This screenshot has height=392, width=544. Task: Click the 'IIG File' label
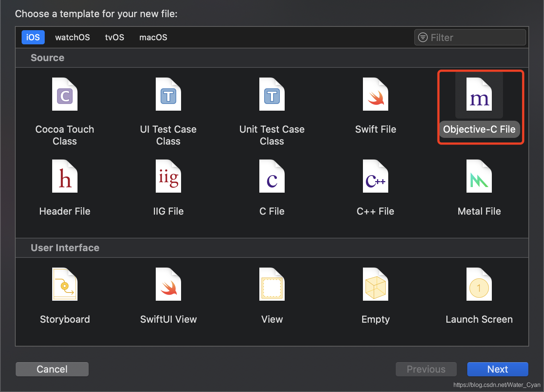click(168, 211)
